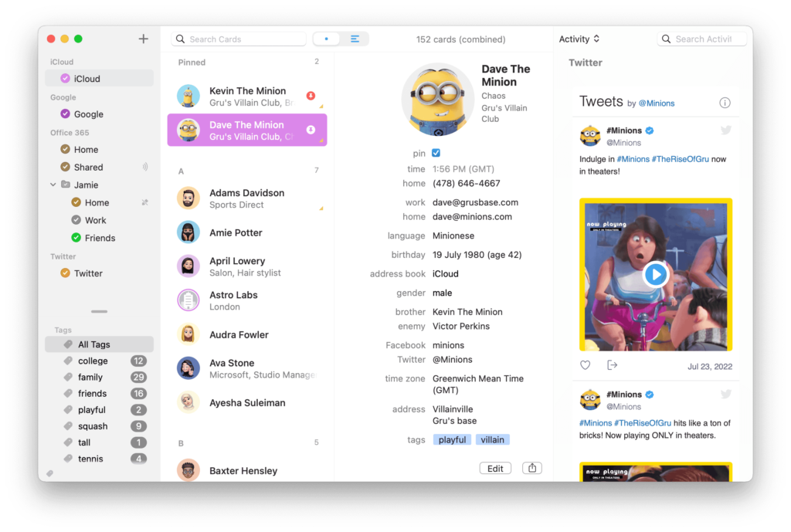Image resolution: width=791 pixels, height=532 pixels.
Task: Click the Twitter bird icon on the tweet
Action: (x=725, y=131)
